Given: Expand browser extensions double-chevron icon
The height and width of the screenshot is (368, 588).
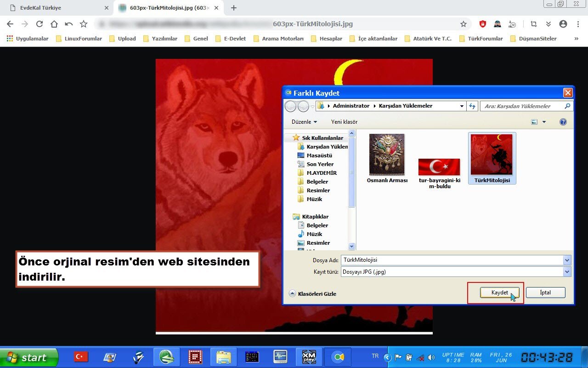Looking at the screenshot, I should click(x=548, y=24).
